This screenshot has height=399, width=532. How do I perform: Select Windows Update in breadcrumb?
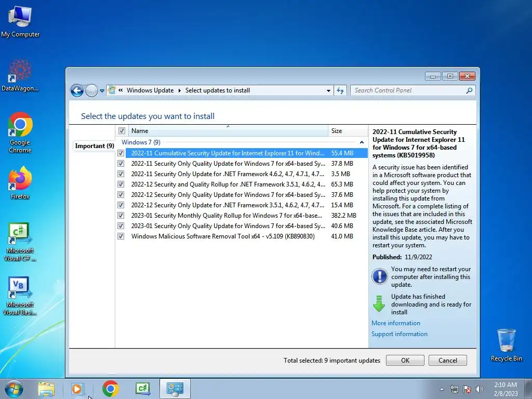coord(150,90)
